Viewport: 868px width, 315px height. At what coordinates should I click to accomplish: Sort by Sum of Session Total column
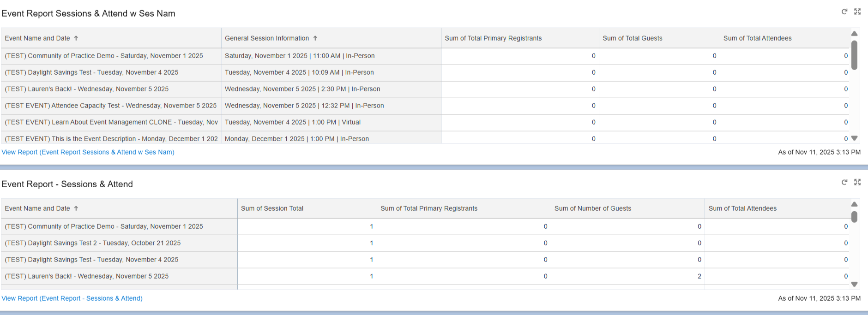click(272, 208)
